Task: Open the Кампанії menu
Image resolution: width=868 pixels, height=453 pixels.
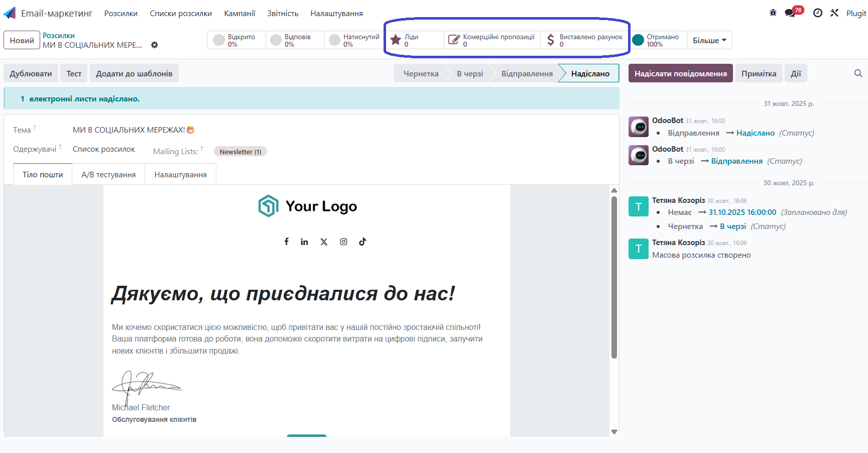Action: coord(239,13)
